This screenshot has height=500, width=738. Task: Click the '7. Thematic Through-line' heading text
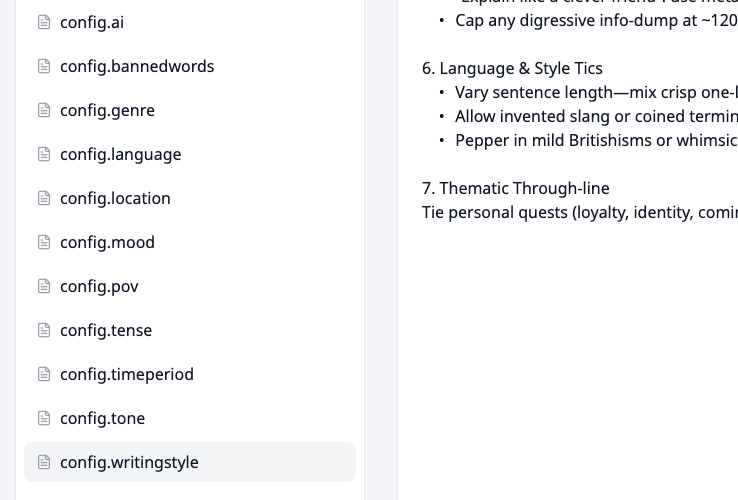tap(515, 188)
